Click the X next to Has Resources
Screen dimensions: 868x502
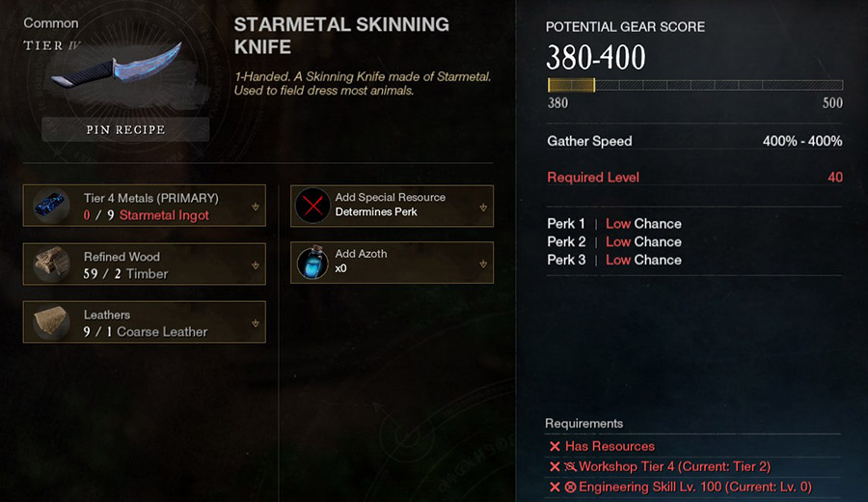[x=555, y=446]
